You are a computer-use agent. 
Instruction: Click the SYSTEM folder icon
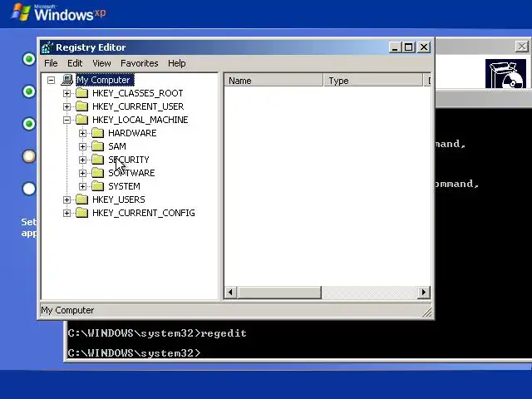(98, 186)
